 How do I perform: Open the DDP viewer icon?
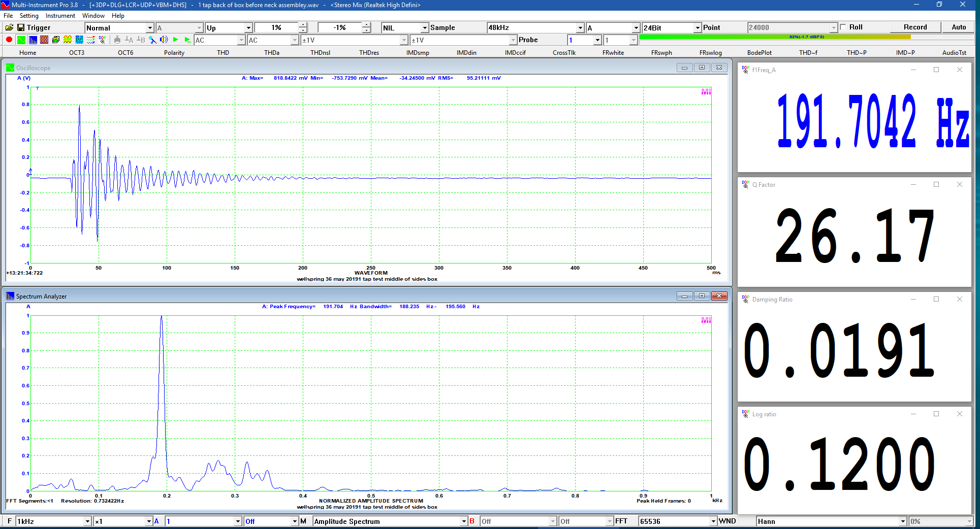coord(103,40)
